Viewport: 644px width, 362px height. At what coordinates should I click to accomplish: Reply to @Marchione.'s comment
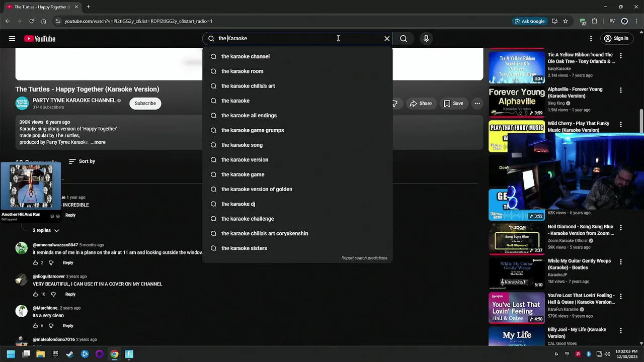[x=68, y=326]
